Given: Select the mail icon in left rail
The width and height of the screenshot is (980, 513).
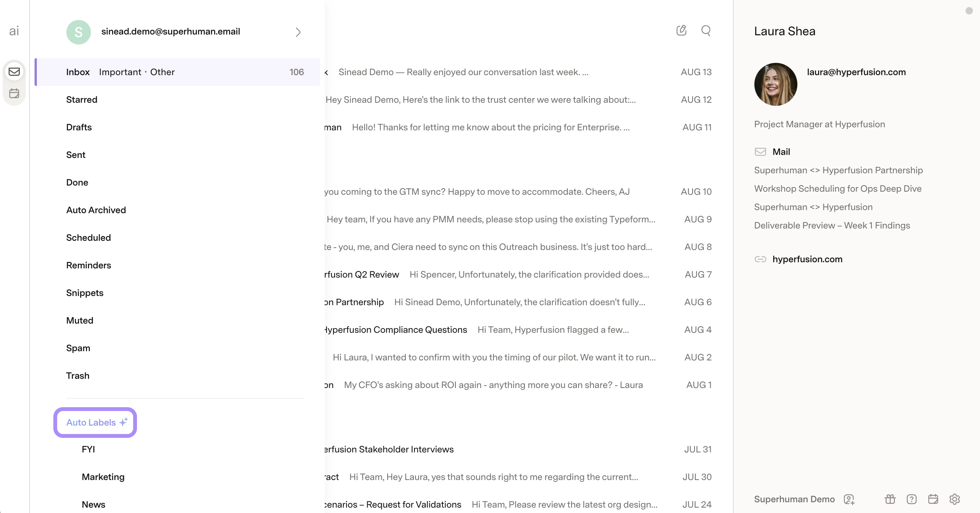Looking at the screenshot, I should (x=14, y=72).
